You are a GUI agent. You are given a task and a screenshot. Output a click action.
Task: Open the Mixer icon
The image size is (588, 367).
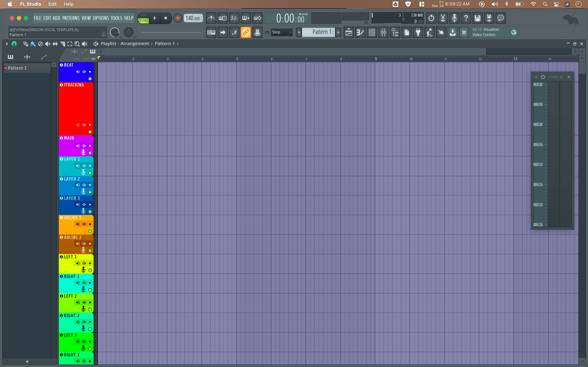[383, 32]
